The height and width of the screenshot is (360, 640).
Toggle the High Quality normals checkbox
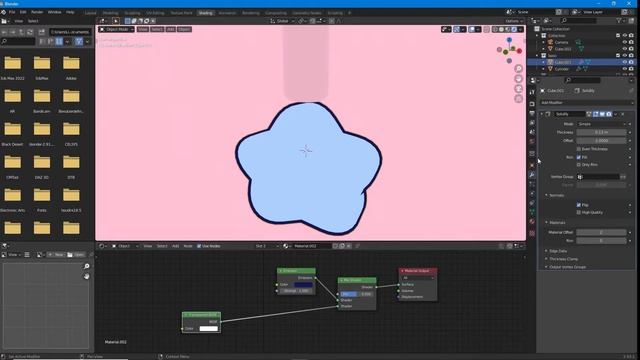(x=578, y=212)
